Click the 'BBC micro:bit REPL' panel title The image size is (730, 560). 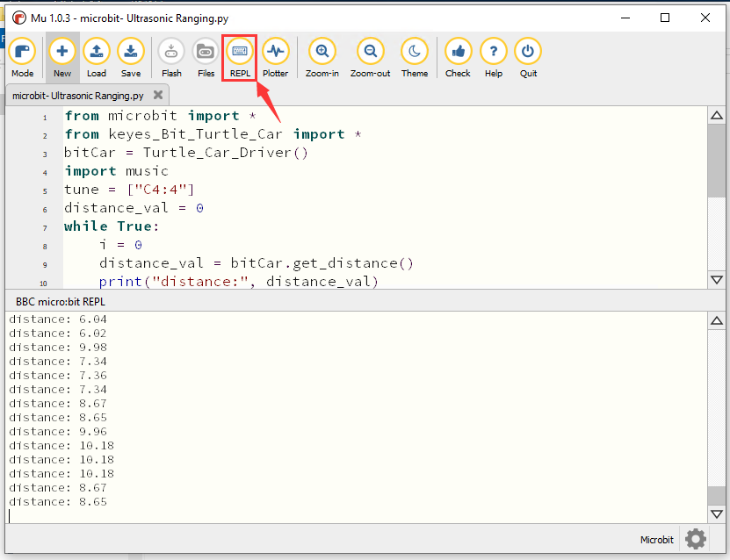click(x=61, y=302)
